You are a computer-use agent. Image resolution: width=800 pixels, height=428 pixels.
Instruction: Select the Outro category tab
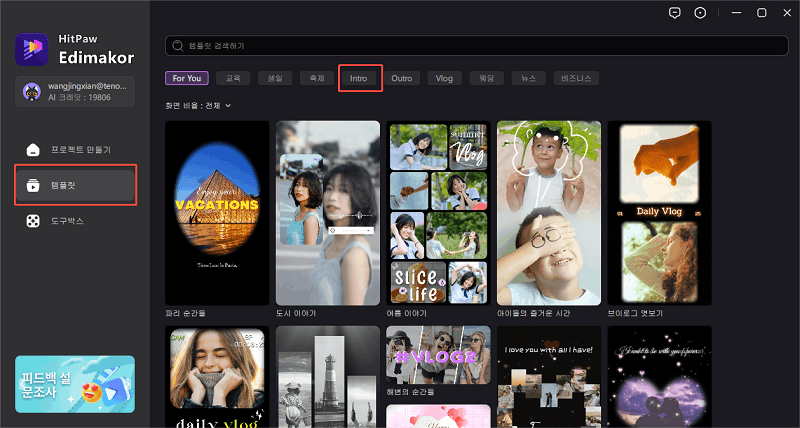click(401, 77)
